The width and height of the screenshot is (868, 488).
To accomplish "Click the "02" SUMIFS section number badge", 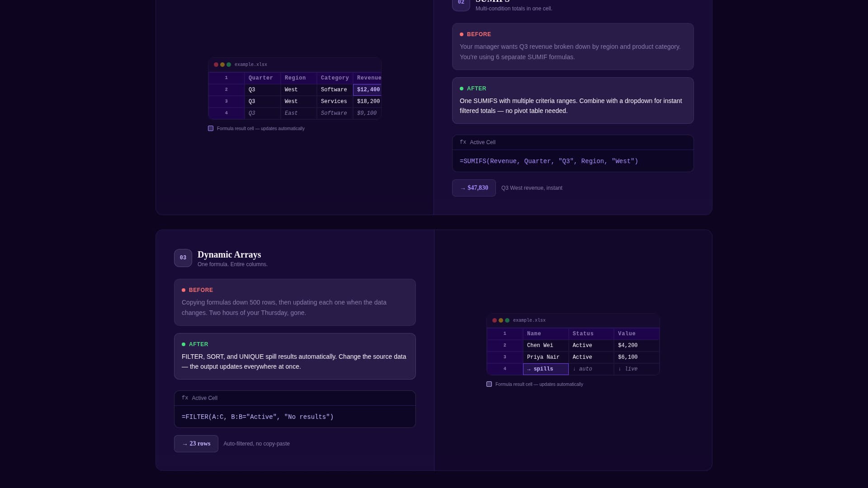I will (461, 3).
